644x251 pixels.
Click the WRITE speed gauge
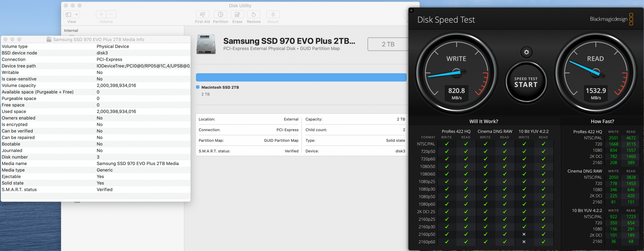[x=456, y=73]
